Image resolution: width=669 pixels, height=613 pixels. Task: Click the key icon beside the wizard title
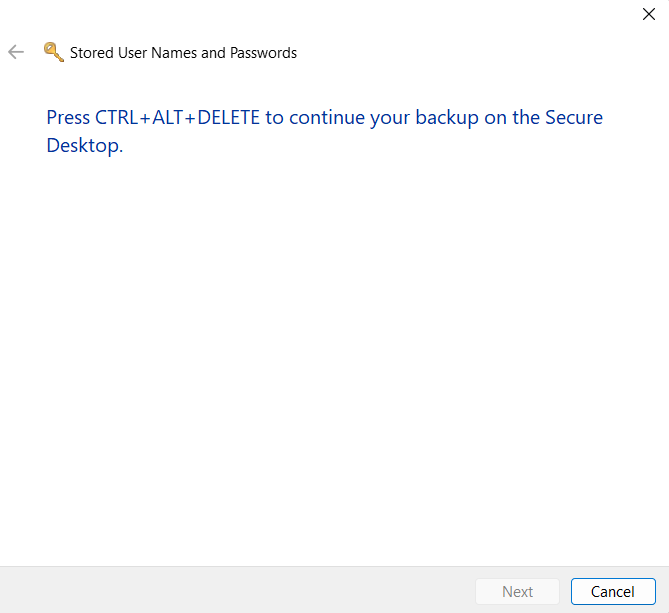pyautogui.click(x=54, y=52)
